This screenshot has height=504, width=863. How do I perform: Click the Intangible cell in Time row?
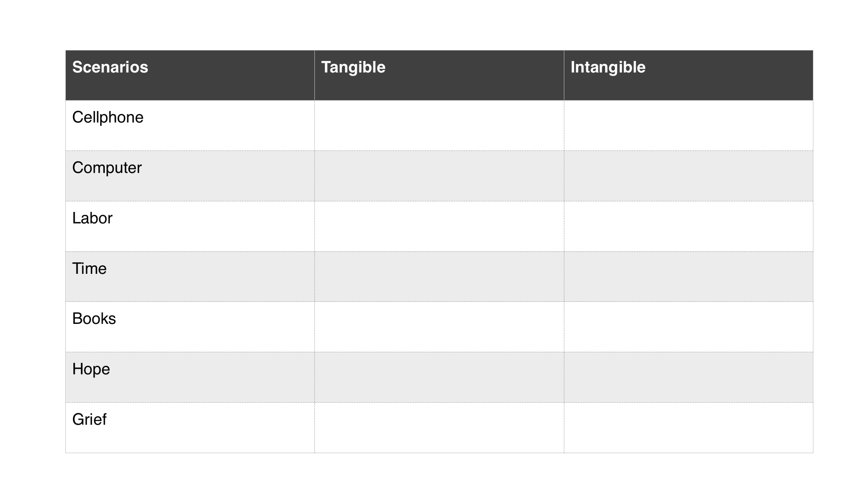[688, 276]
